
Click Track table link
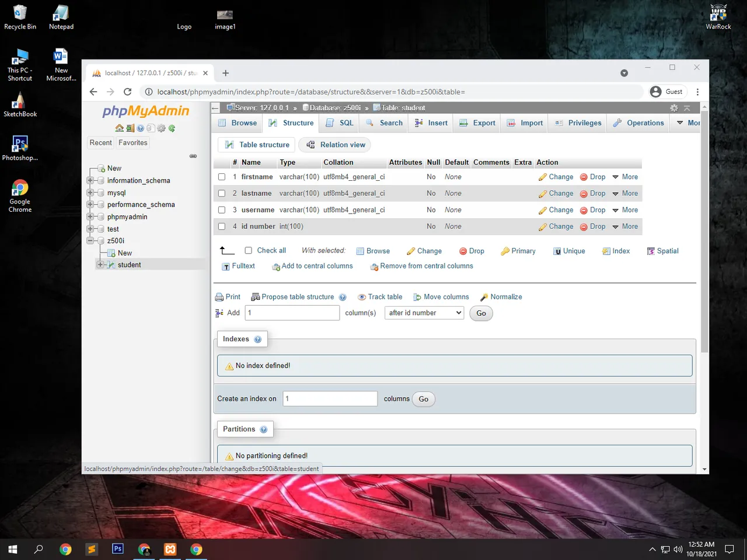click(x=380, y=297)
